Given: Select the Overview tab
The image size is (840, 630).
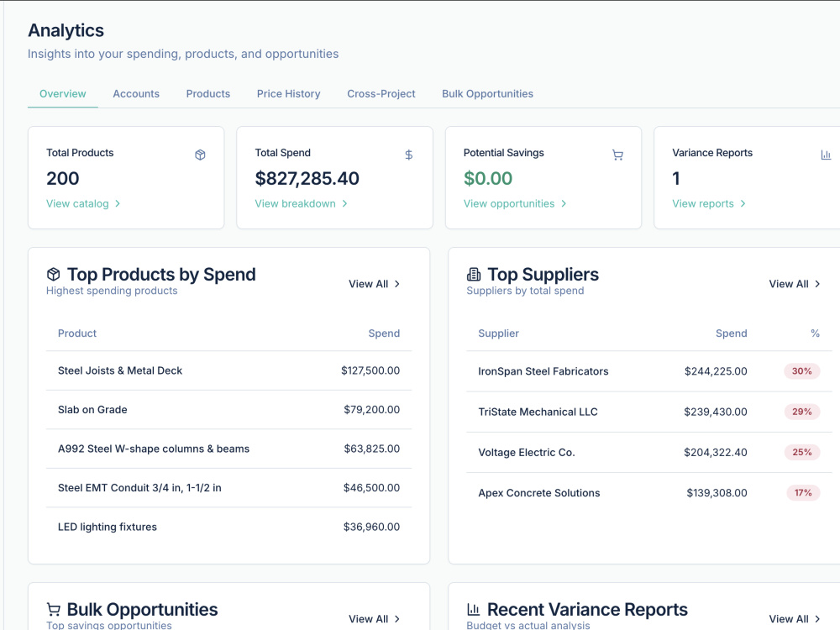Looking at the screenshot, I should 63,94.
